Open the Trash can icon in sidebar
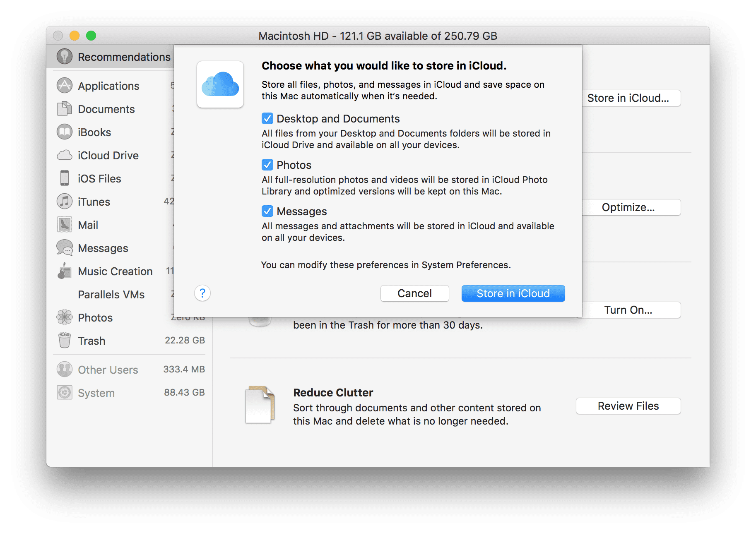The height and width of the screenshot is (533, 756). [x=64, y=341]
